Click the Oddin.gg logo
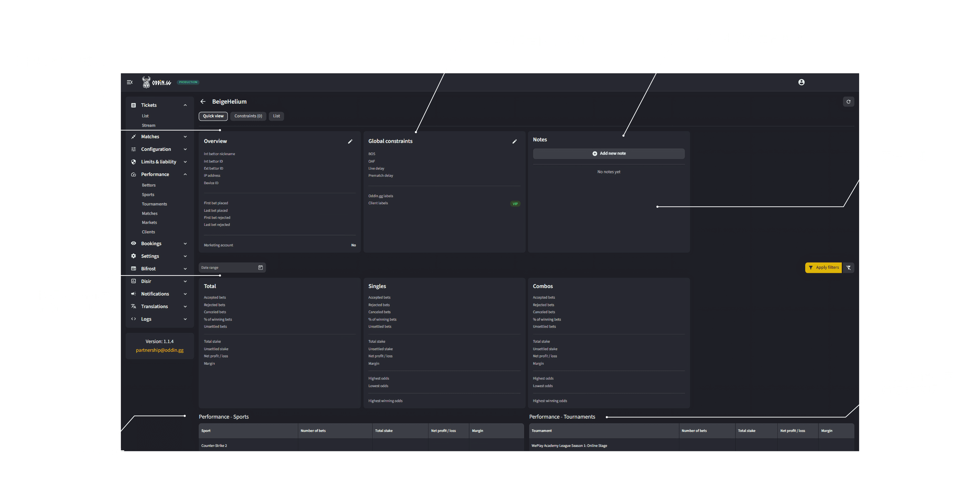The image size is (980, 491). (x=157, y=82)
